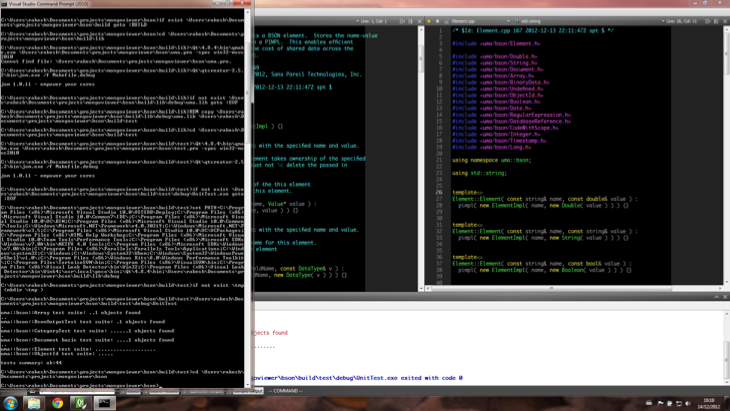The height and width of the screenshot is (411, 730).
Task: Click the on-screen keyboard tray icon
Action: click(649, 404)
